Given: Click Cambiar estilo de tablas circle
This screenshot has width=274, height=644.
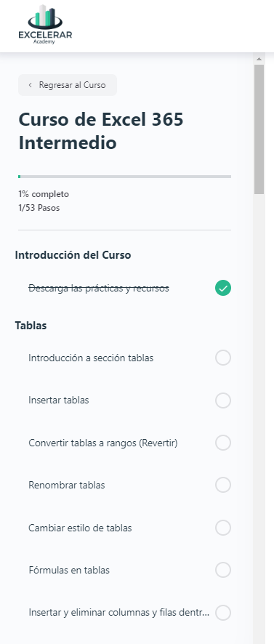Looking at the screenshot, I should 223,528.
